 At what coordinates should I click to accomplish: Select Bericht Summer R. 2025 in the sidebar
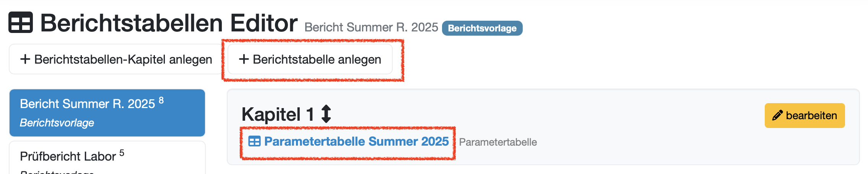(87, 104)
